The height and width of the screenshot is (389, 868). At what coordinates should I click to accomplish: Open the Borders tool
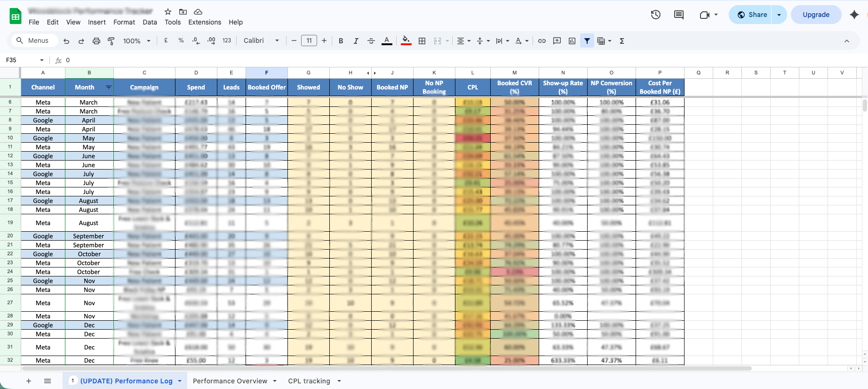point(422,41)
